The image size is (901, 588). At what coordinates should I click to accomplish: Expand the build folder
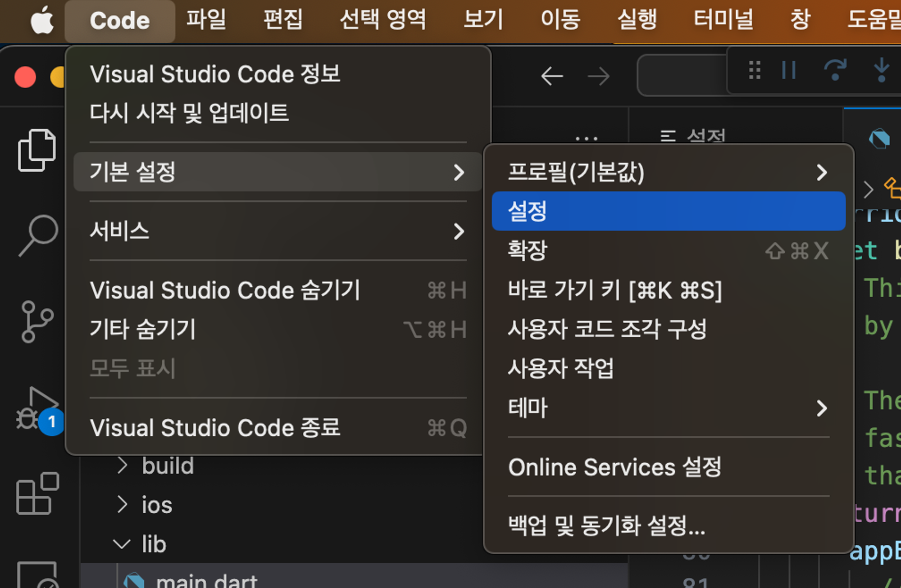pos(168,466)
